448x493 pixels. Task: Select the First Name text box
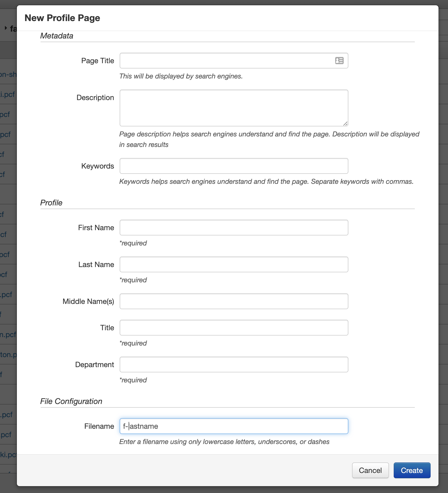pyautogui.click(x=234, y=228)
